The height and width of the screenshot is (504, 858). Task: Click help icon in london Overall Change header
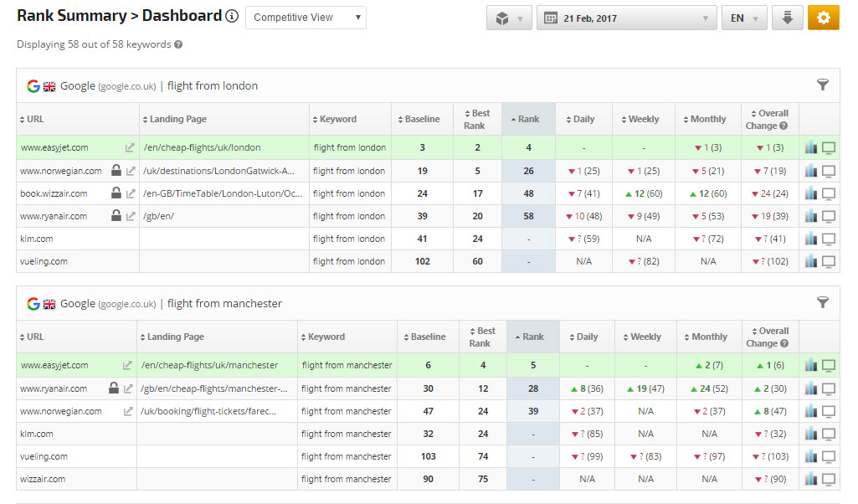tap(784, 126)
